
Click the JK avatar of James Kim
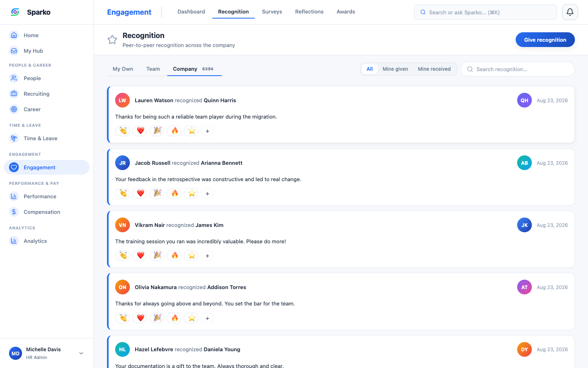coord(524,225)
